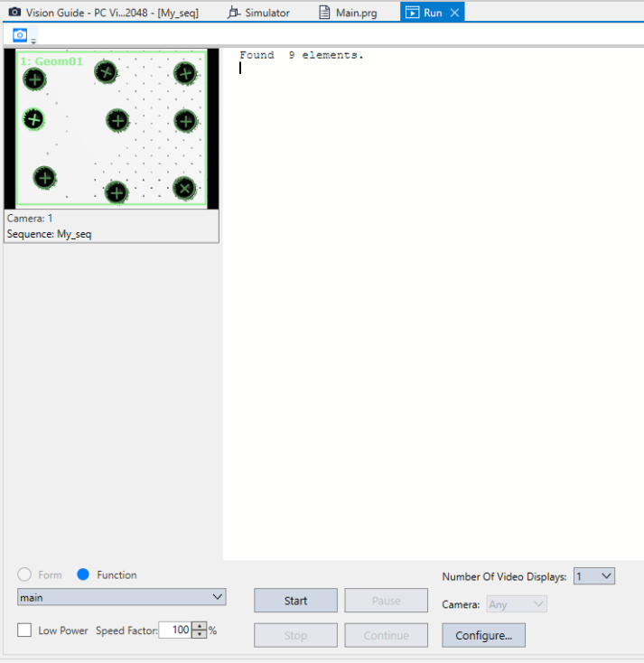Click the '1: Geom01' label in image
This screenshot has width=644, height=663.
pyautogui.click(x=51, y=61)
